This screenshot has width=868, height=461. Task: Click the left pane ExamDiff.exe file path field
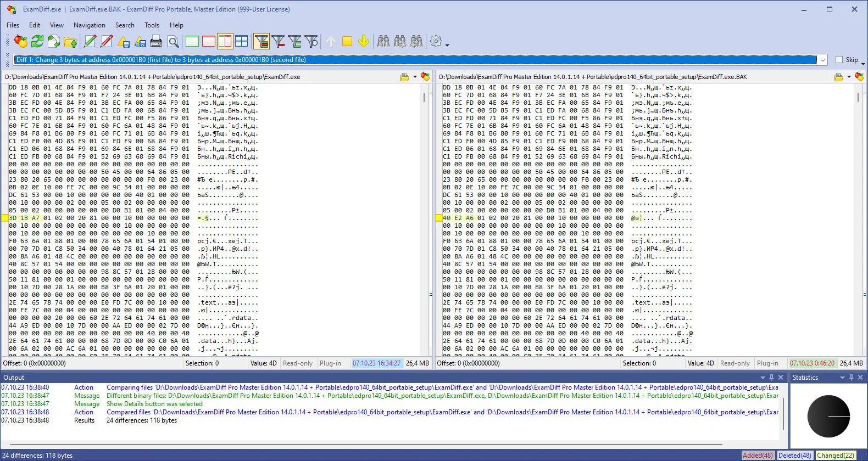(201, 77)
